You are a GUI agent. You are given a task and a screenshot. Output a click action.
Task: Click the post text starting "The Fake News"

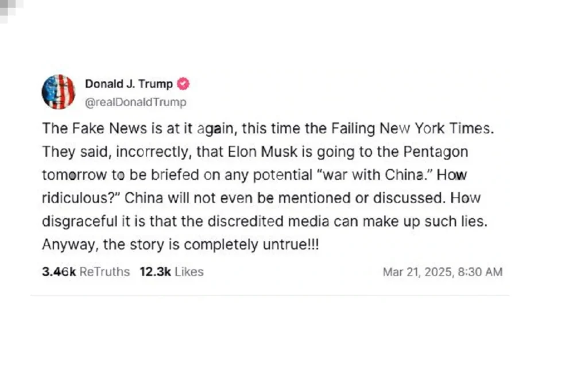pyautogui.click(x=268, y=187)
